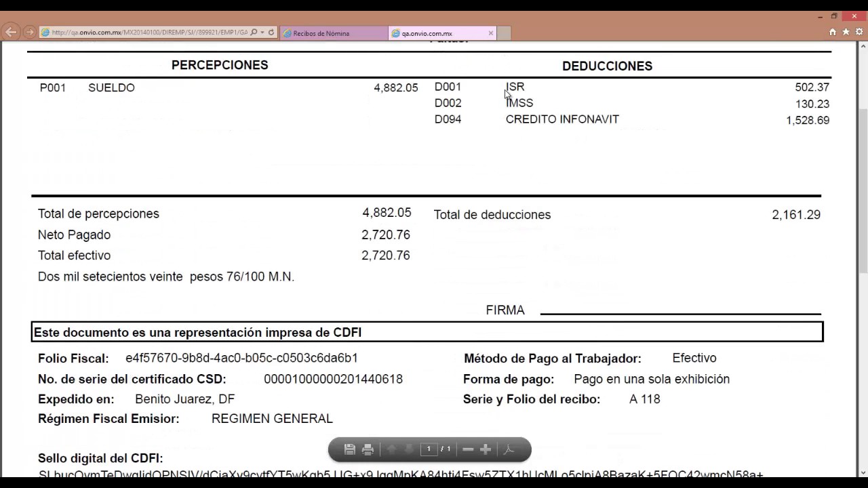Zoom in using the plus icon
This screenshot has width=868, height=488.
(486, 449)
